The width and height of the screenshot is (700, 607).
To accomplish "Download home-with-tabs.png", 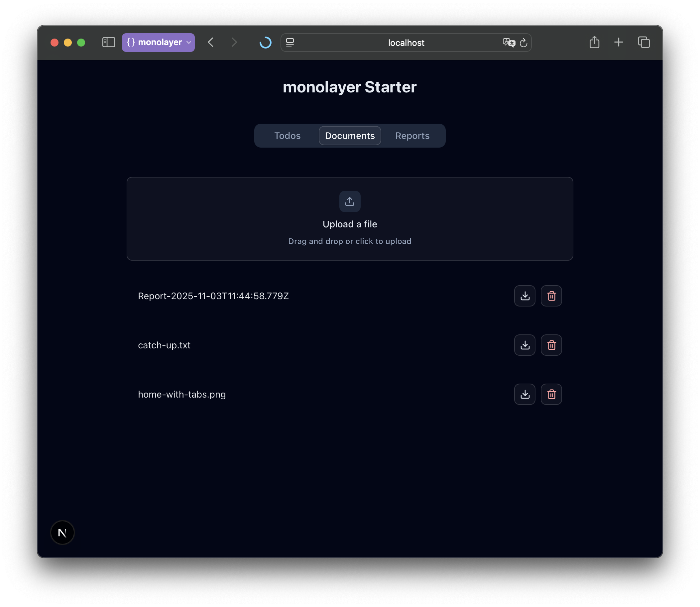I will coord(525,394).
